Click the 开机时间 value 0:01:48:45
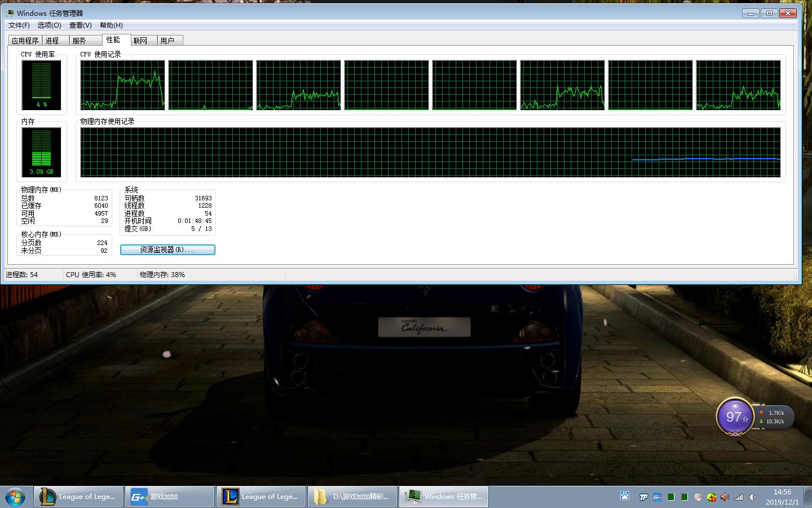812x508 pixels. (x=195, y=221)
